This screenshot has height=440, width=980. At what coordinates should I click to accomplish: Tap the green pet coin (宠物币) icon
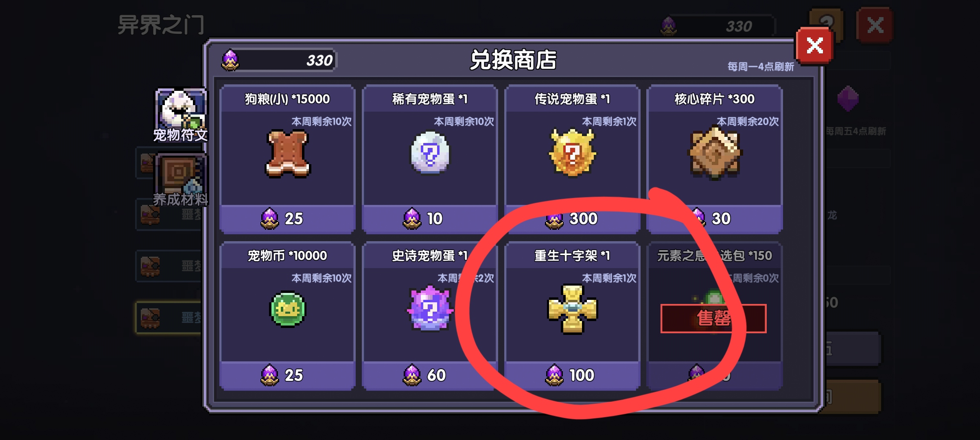[288, 309]
